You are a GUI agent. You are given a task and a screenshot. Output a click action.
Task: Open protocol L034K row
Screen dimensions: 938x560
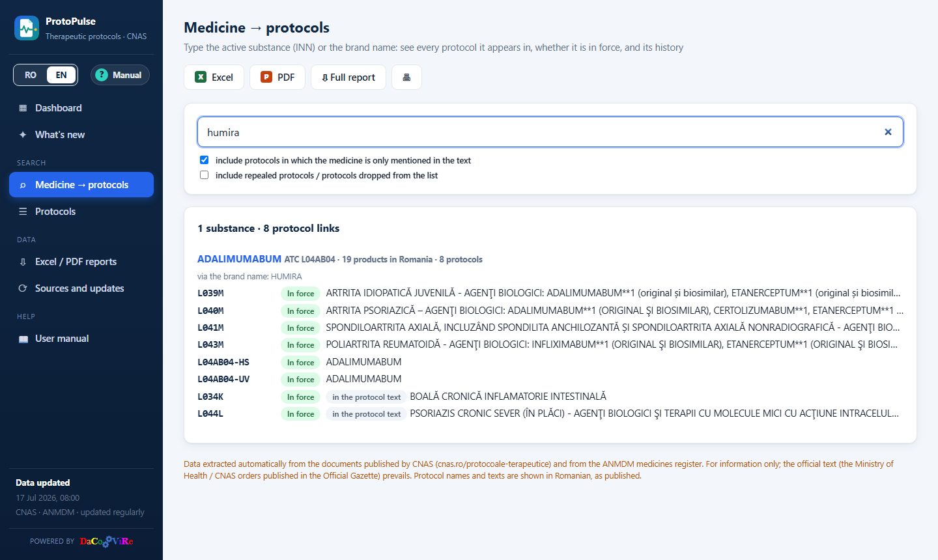click(550, 397)
